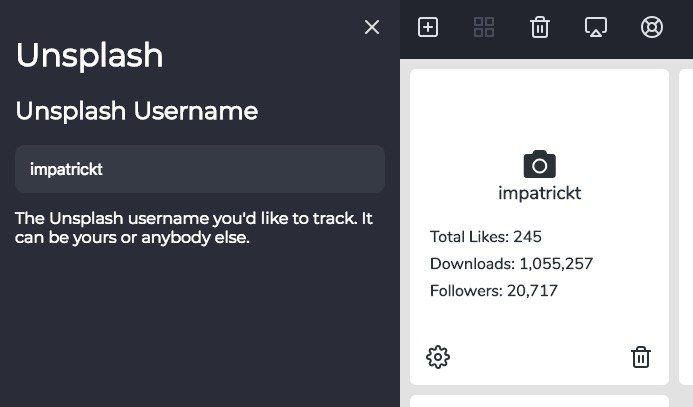Select the Followers: 20,717 line
The height and width of the screenshot is (407, 693).
(494, 291)
